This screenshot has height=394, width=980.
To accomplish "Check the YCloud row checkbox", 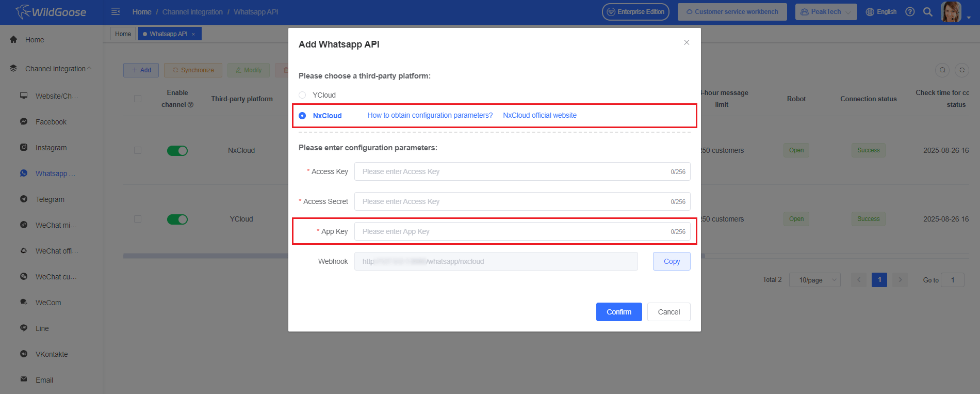I will (x=138, y=219).
